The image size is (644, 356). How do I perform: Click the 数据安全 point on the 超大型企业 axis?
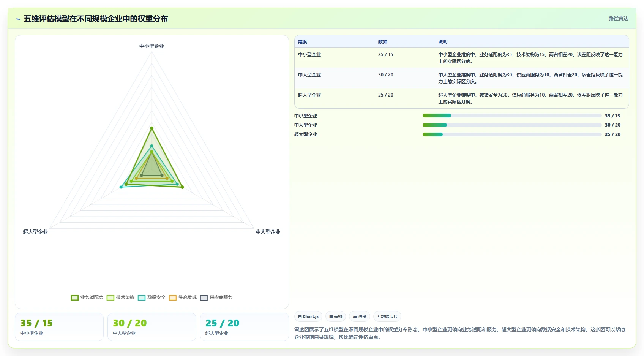click(x=121, y=187)
